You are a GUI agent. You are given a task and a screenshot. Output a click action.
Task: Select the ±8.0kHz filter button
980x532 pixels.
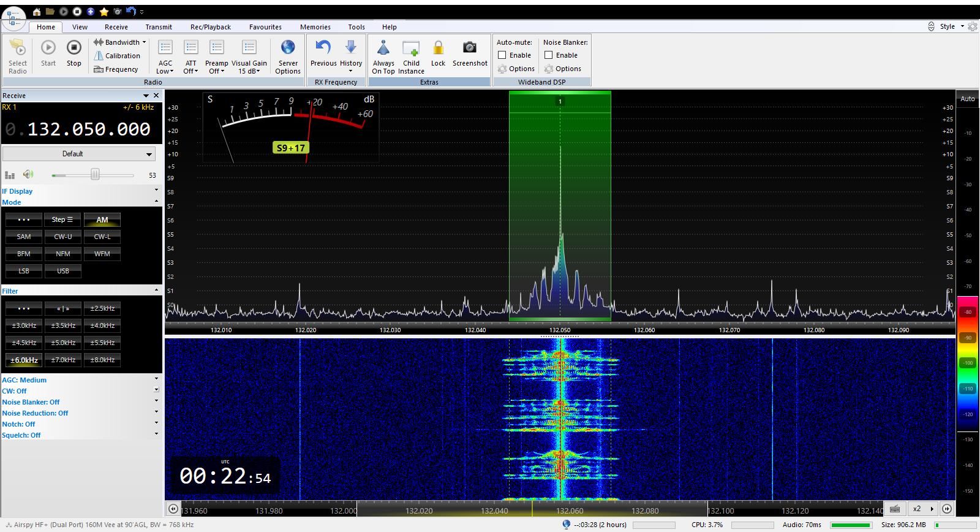(102, 360)
